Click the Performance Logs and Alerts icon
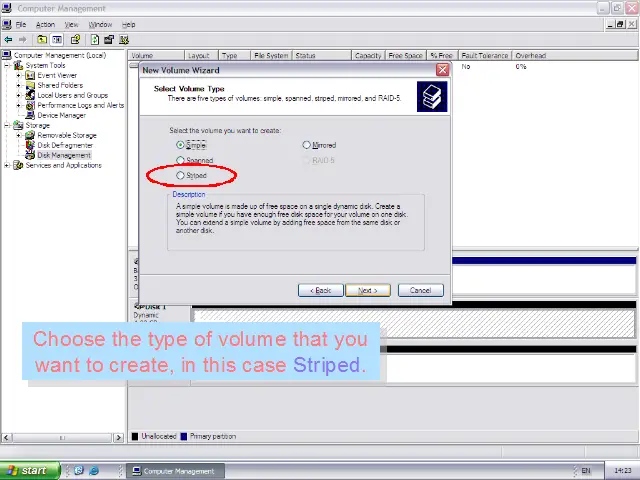The image size is (640, 480). (x=30, y=105)
